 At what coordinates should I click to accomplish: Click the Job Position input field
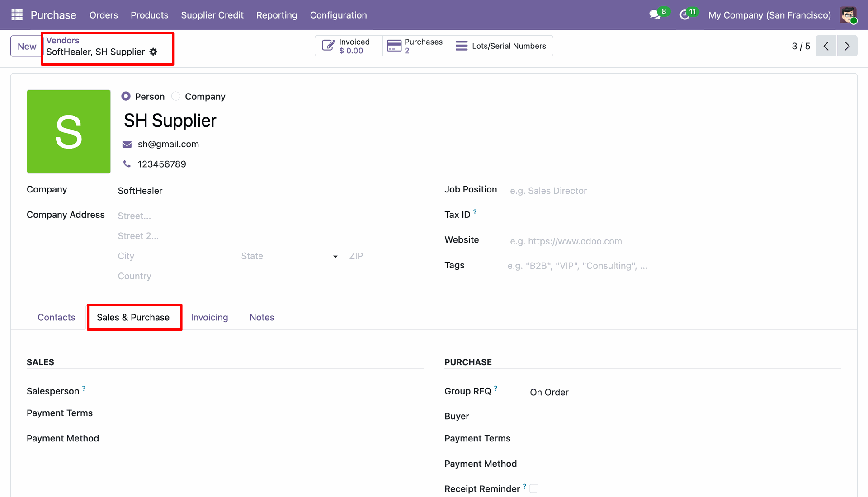[x=675, y=191]
